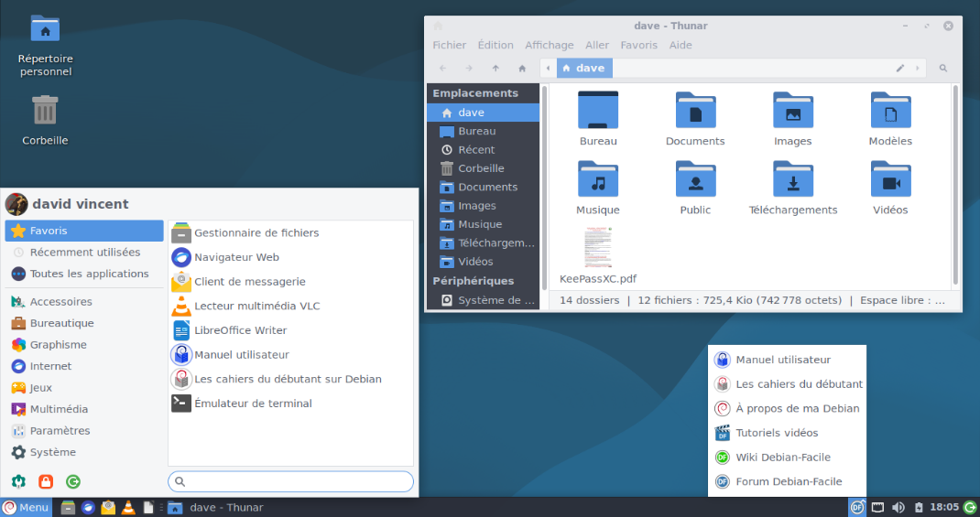Click the dave path bar button

point(584,68)
